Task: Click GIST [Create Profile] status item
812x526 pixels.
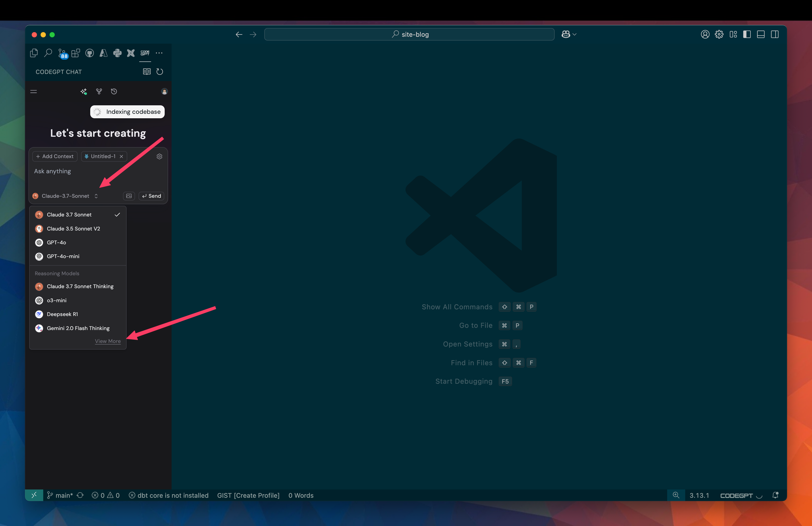Action: pyautogui.click(x=248, y=495)
